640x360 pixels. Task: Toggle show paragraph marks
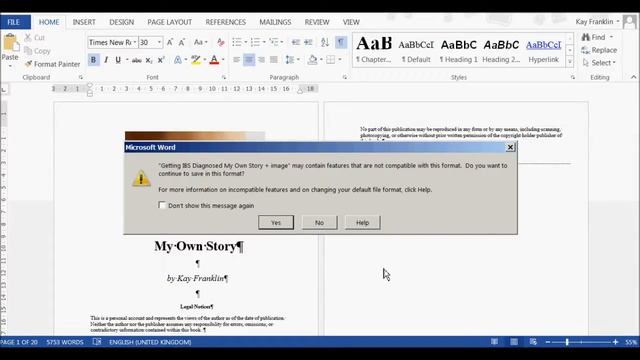click(340, 42)
